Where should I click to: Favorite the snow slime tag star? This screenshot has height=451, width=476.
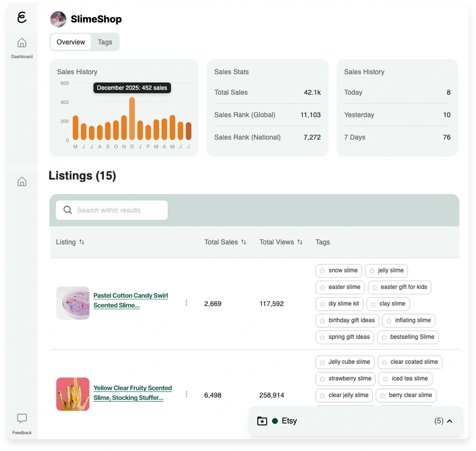[322, 271]
